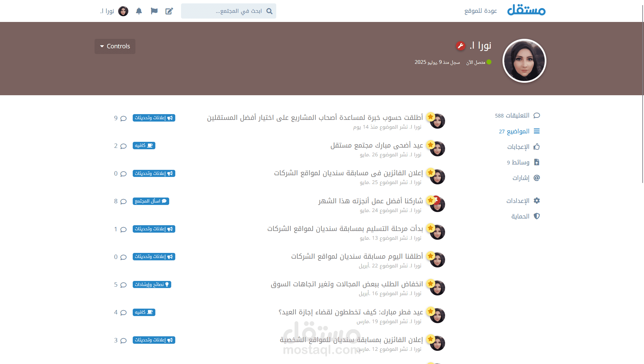Open topic عيد أضحى مبارك مجتمع مستقل
644x364 pixels.
(377, 145)
